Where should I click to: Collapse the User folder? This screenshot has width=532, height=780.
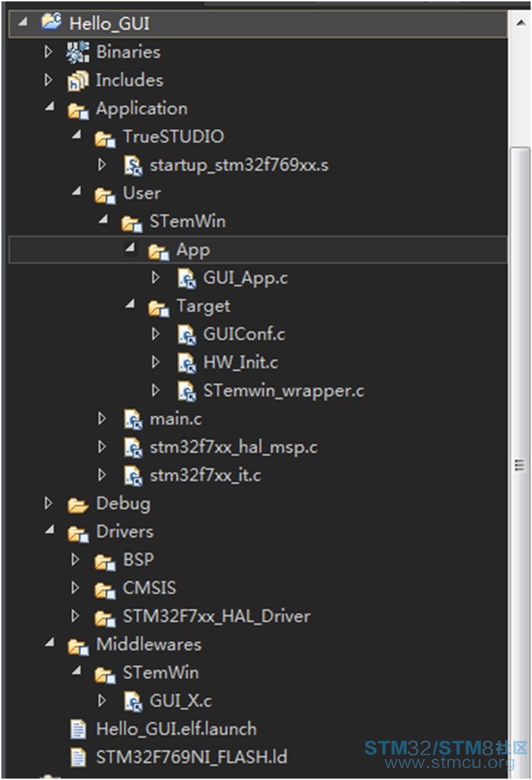click(77, 191)
